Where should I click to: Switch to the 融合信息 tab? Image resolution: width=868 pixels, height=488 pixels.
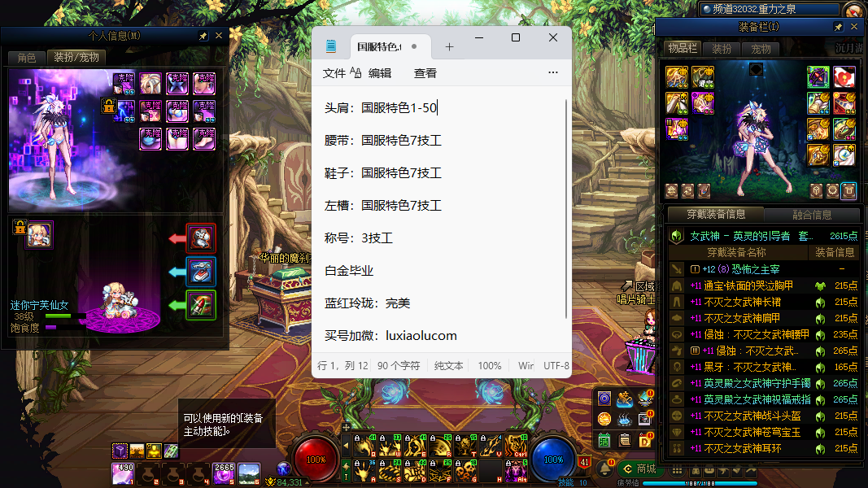pos(811,215)
